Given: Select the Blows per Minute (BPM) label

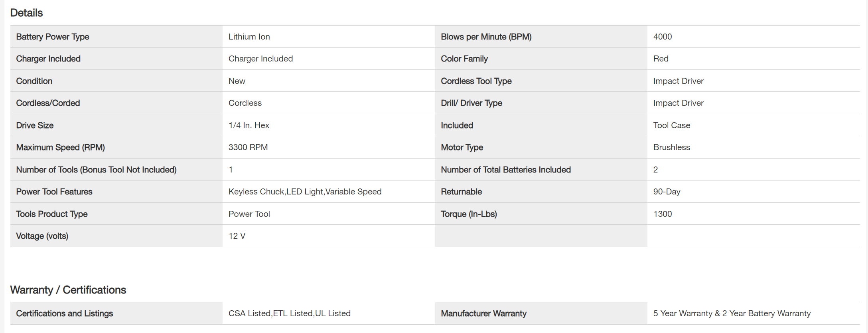Looking at the screenshot, I should pyautogui.click(x=486, y=37).
